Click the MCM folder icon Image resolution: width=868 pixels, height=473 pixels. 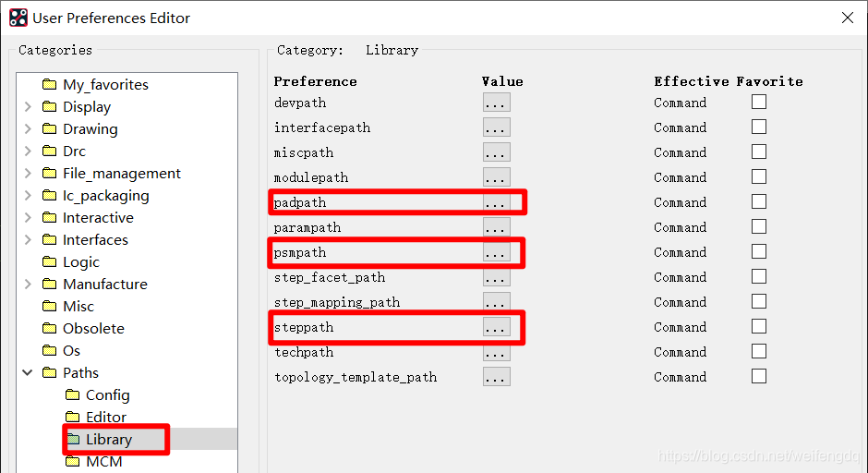73,461
